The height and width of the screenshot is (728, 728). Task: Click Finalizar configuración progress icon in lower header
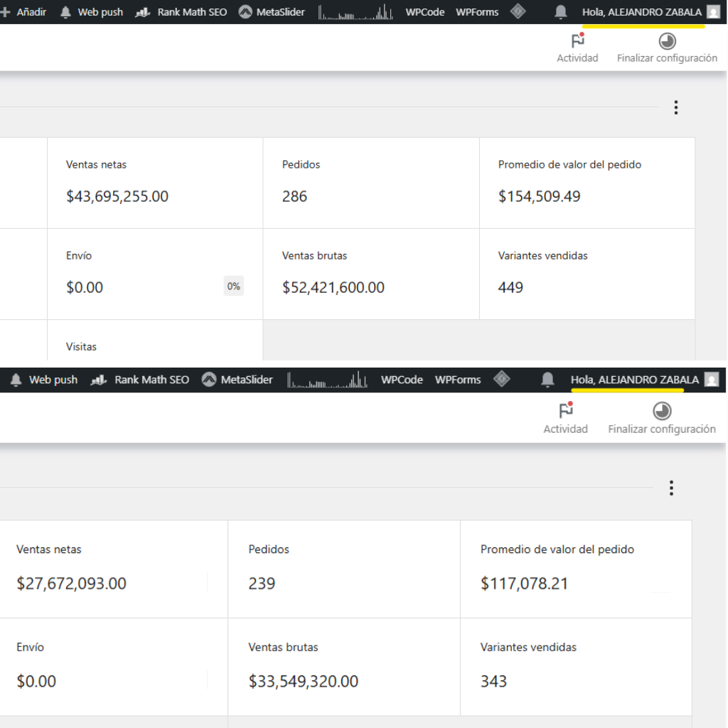click(x=662, y=412)
